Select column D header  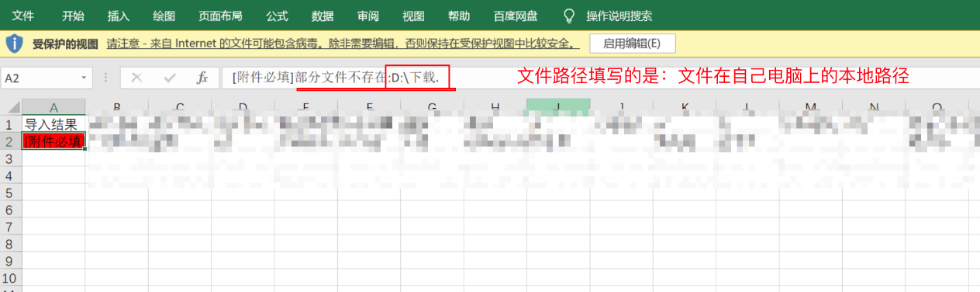243,107
